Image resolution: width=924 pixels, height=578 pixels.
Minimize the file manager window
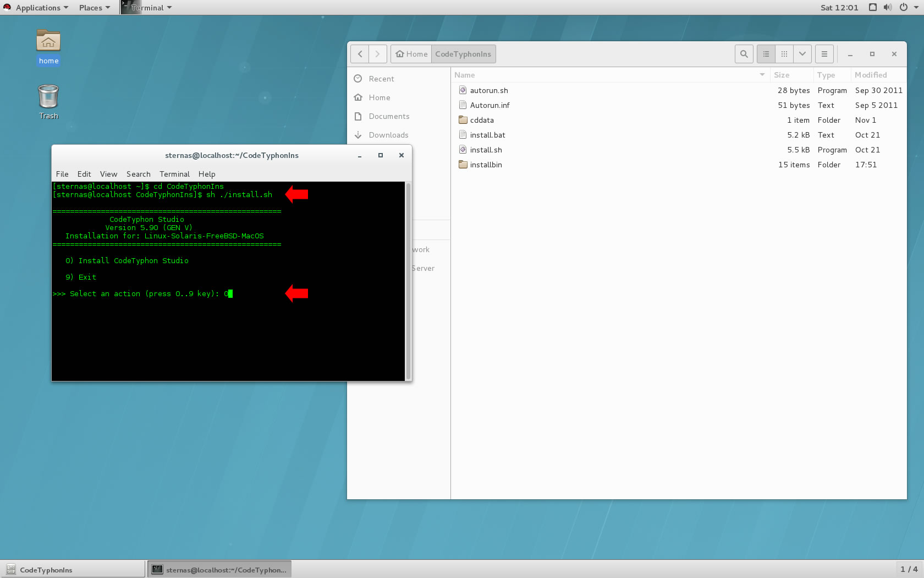[850, 54]
